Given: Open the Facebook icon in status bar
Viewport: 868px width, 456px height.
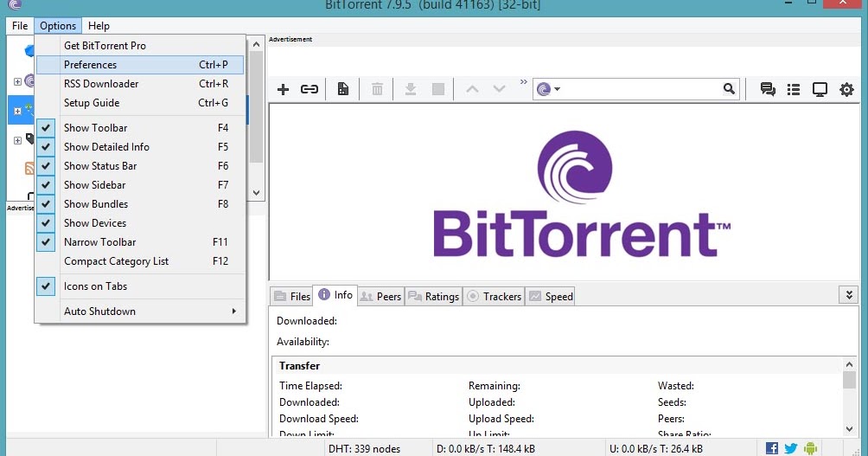Looking at the screenshot, I should click(772, 448).
